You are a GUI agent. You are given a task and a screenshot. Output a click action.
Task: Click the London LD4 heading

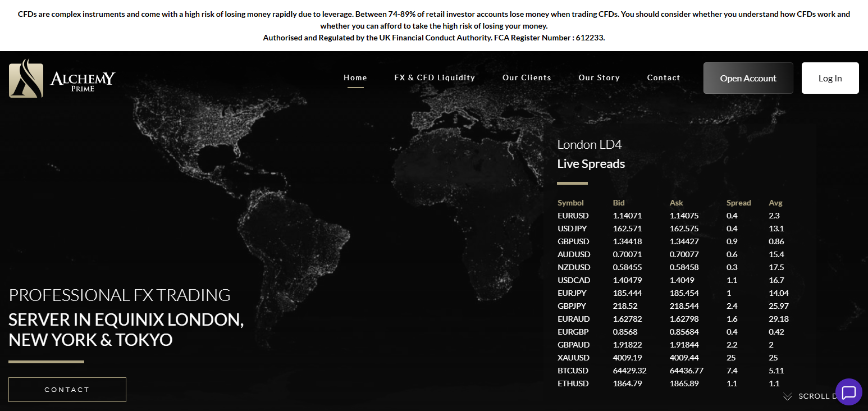click(x=590, y=145)
